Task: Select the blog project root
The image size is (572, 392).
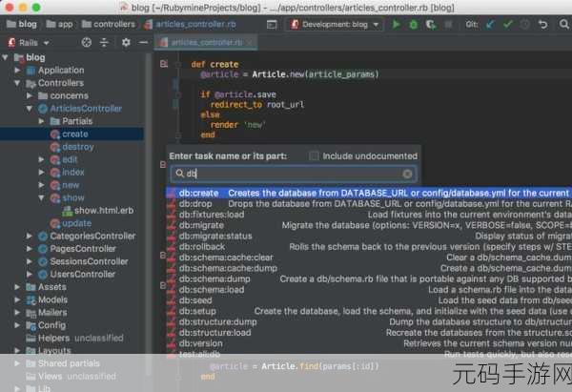Action: 35,57
